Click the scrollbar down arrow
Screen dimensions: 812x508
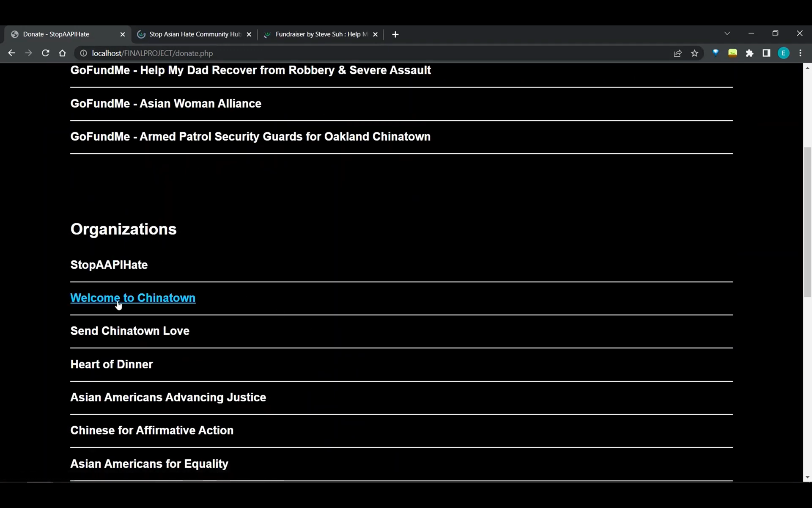(x=807, y=478)
